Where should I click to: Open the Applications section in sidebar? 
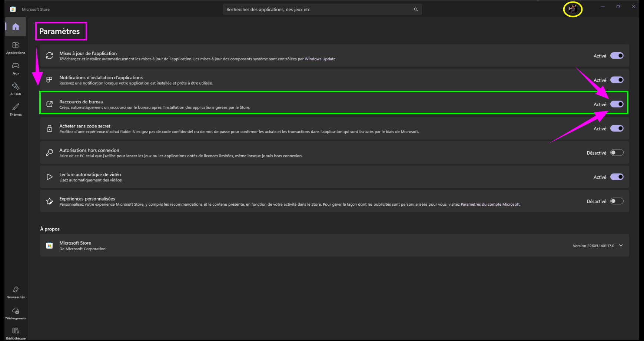(16, 48)
